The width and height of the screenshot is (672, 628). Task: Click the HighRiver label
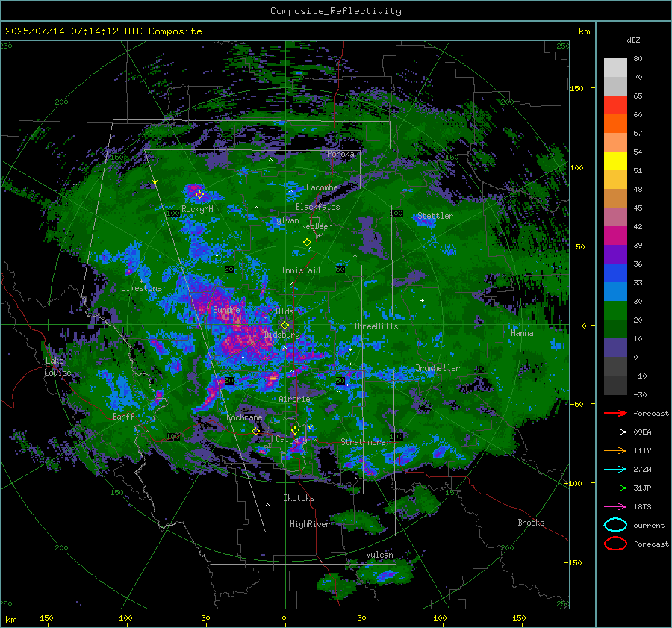pyautogui.click(x=310, y=524)
